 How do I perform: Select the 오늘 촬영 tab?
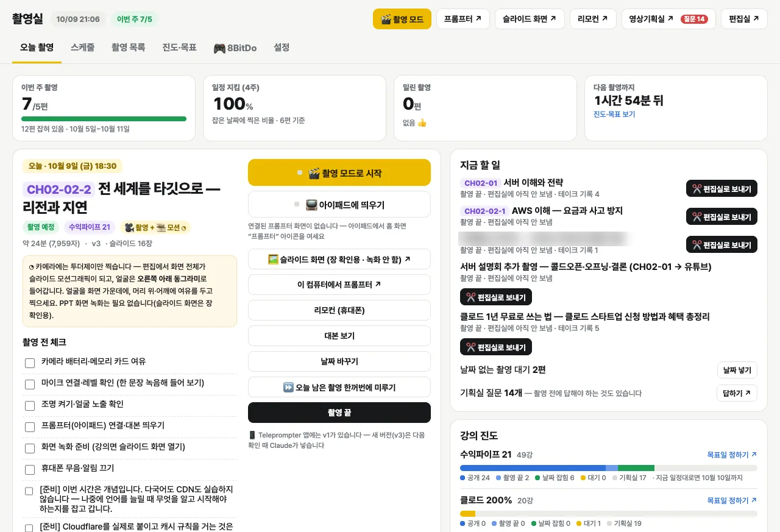pos(37,48)
